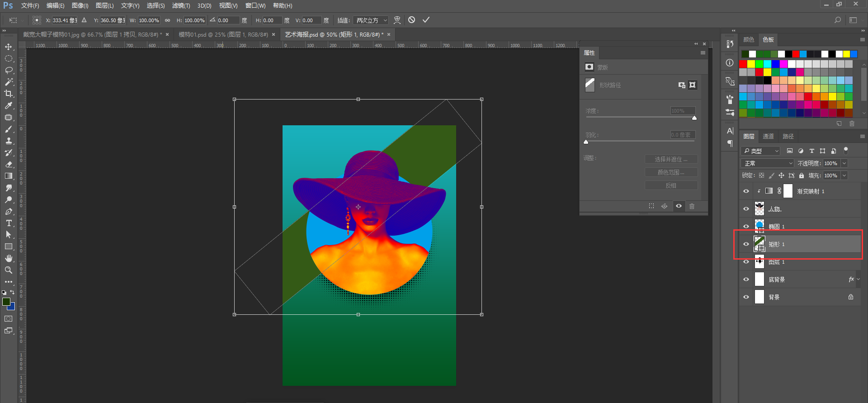Delete swatch with Swatches panel trash icon

(x=852, y=123)
